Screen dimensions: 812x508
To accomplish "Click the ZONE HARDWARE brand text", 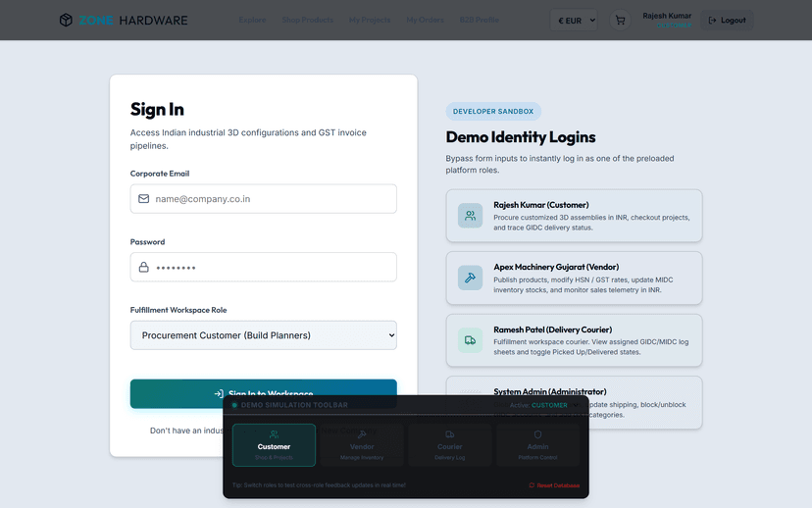I will [x=133, y=21].
